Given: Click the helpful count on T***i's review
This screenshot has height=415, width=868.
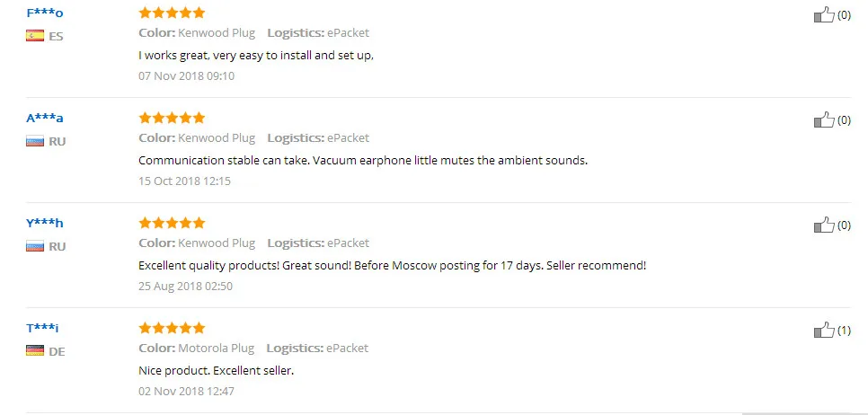Looking at the screenshot, I should [x=844, y=331].
